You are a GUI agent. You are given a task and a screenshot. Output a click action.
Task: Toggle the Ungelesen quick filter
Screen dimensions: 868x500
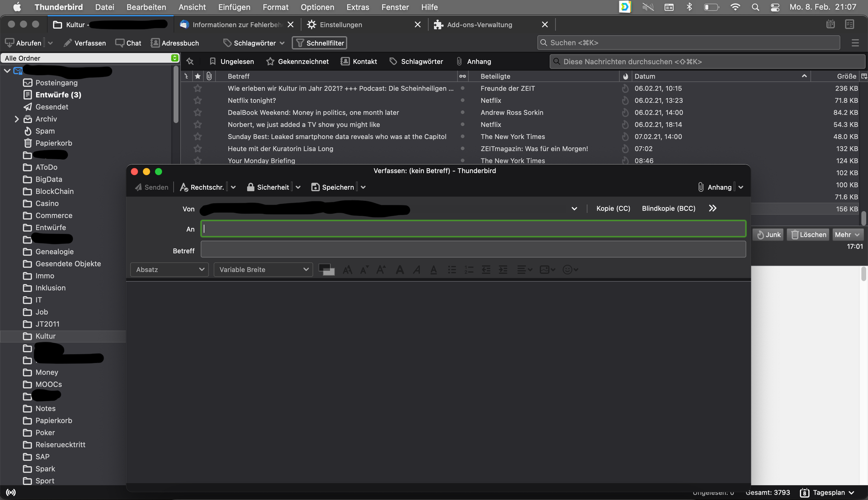(231, 62)
